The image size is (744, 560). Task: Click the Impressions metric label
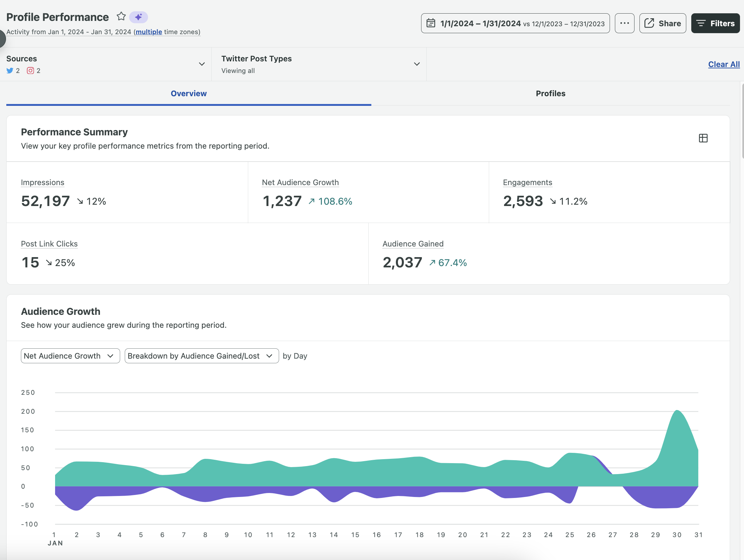tap(42, 182)
